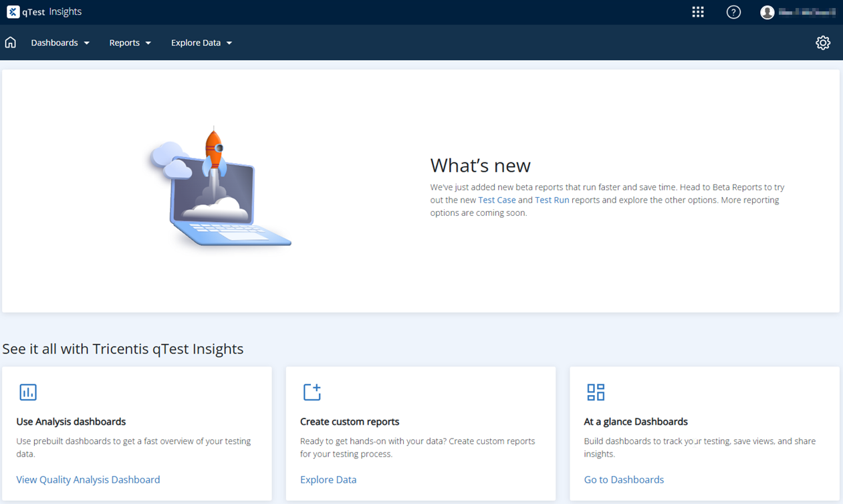
Task: Click See it all with Tricentis heading
Action: 123,349
